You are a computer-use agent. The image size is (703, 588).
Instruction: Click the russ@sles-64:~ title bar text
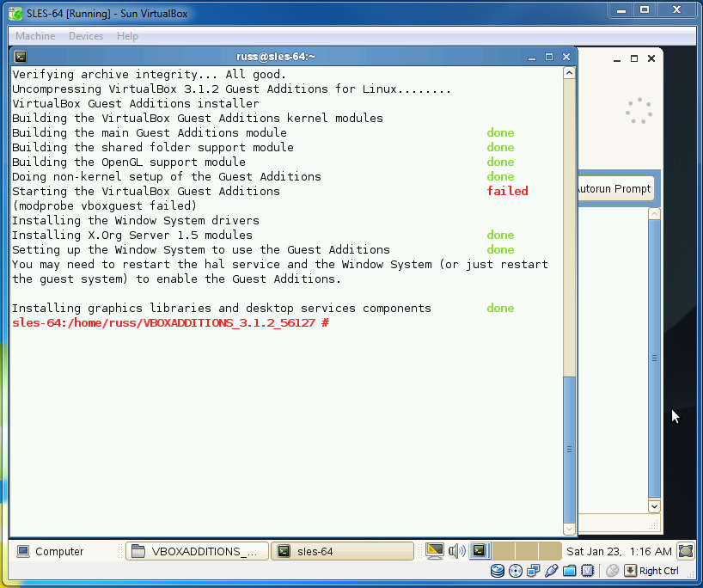click(276, 57)
